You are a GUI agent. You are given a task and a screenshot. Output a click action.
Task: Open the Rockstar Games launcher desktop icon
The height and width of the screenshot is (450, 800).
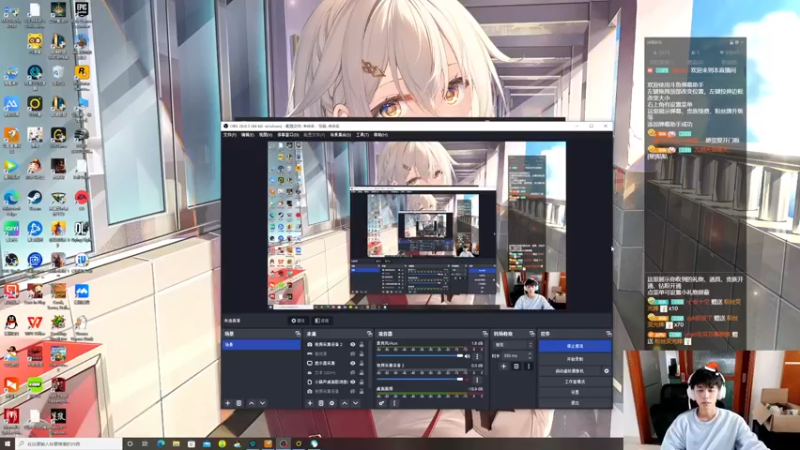(x=82, y=74)
